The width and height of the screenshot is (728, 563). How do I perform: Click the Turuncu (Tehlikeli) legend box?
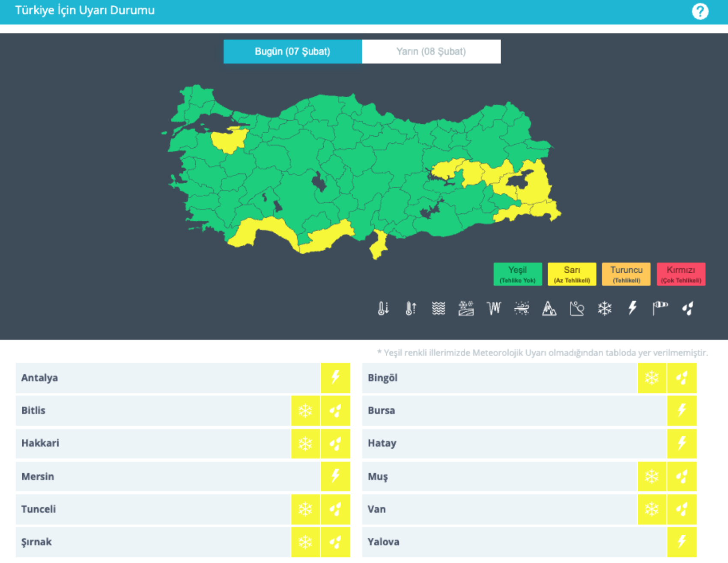click(x=626, y=274)
